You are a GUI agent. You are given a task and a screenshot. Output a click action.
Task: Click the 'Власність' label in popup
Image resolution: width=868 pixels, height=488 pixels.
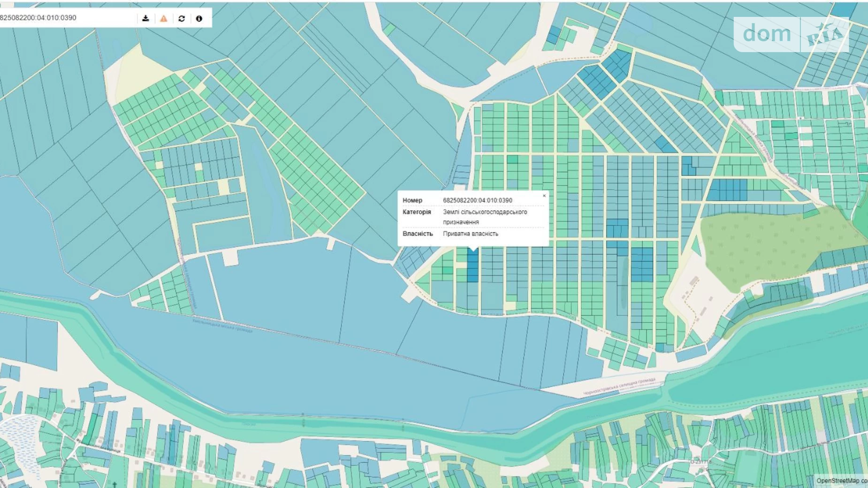click(x=418, y=234)
